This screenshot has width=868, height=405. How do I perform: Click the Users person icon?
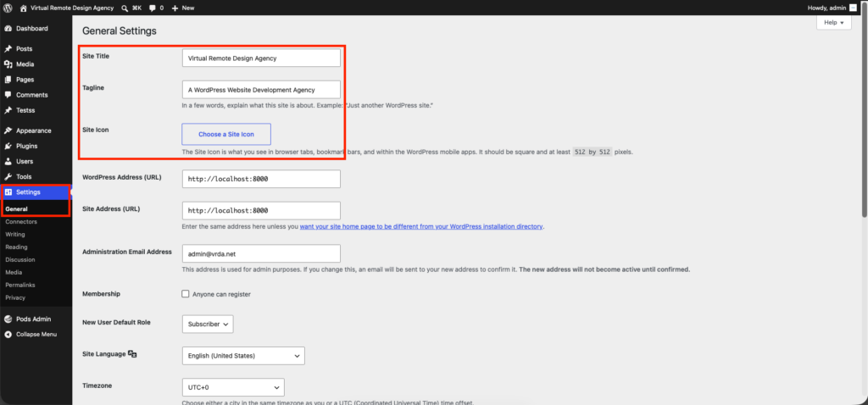pyautogui.click(x=8, y=162)
